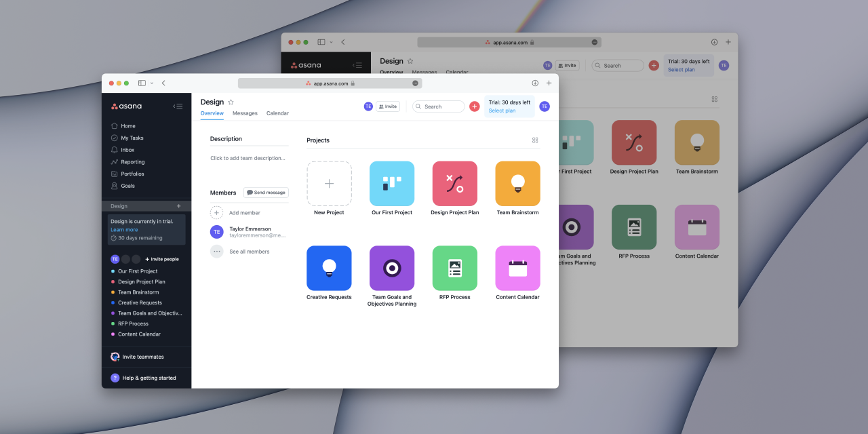This screenshot has width=868, height=434.
Task: Switch to the Messages tab
Action: pyautogui.click(x=245, y=113)
